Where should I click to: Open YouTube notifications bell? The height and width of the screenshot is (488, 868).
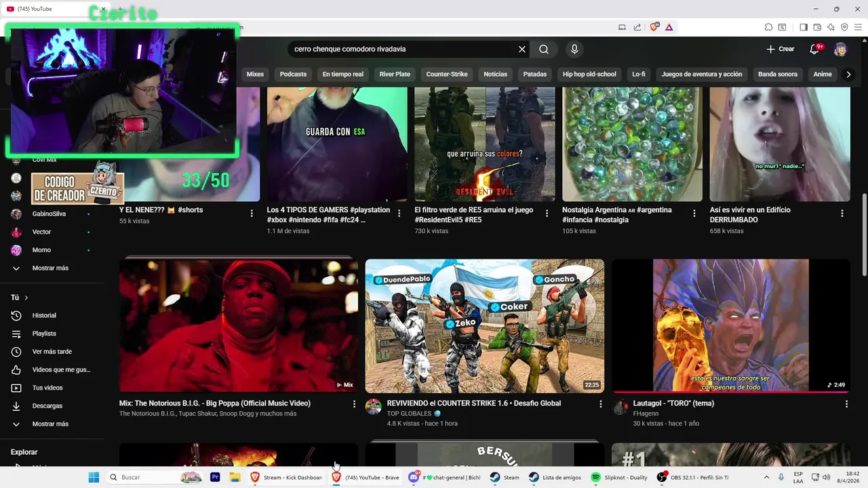814,49
